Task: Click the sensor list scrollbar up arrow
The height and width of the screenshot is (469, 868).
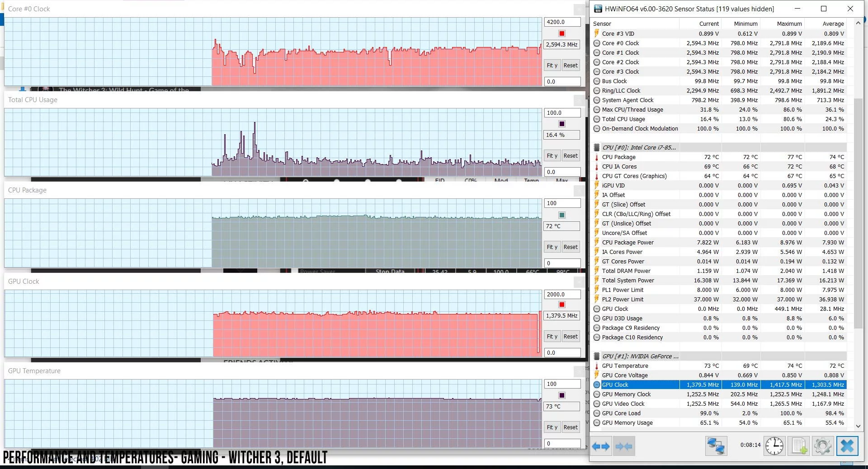Action: [858, 23]
